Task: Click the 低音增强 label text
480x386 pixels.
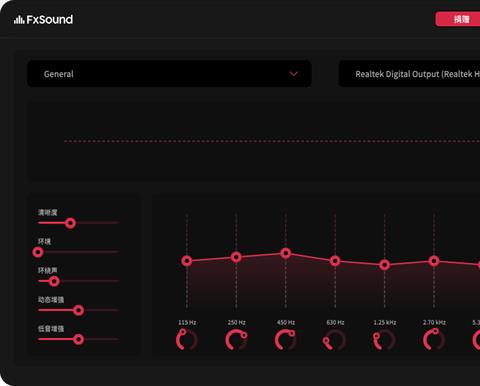Action: point(51,328)
